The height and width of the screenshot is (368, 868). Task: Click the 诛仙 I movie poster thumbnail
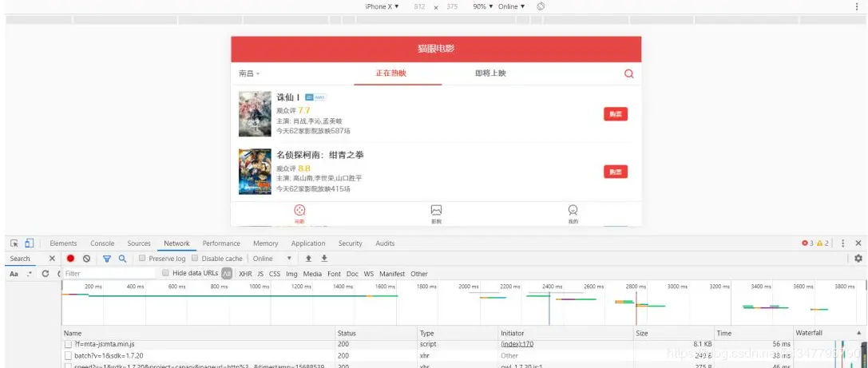255,113
